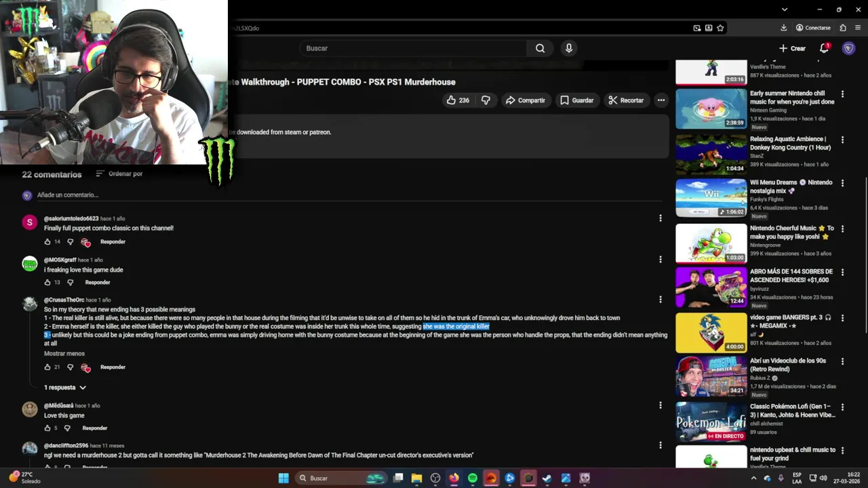Screen dimensions: 868x488
Task: Open File Explorer from the taskbar
Action: tap(416, 478)
